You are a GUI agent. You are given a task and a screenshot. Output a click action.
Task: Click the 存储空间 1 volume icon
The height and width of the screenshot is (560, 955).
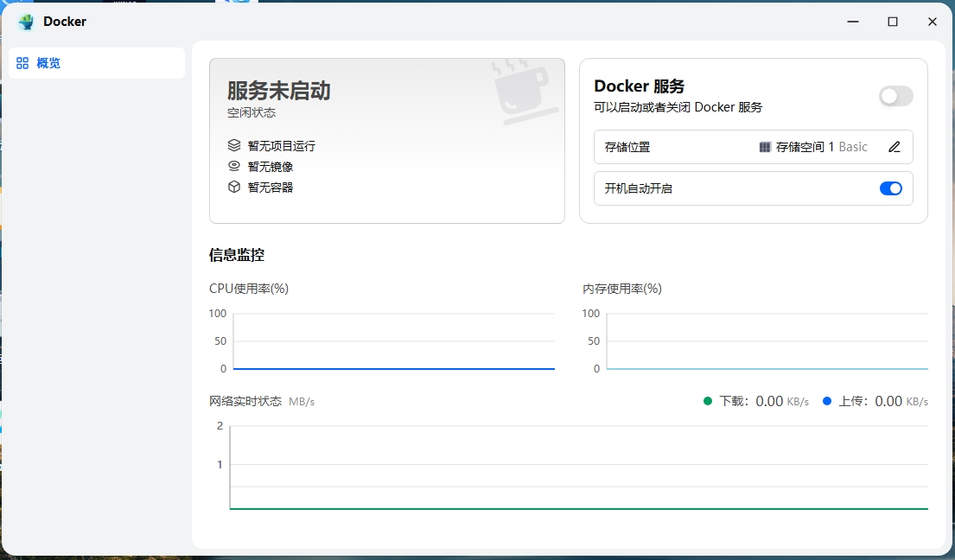[765, 147]
